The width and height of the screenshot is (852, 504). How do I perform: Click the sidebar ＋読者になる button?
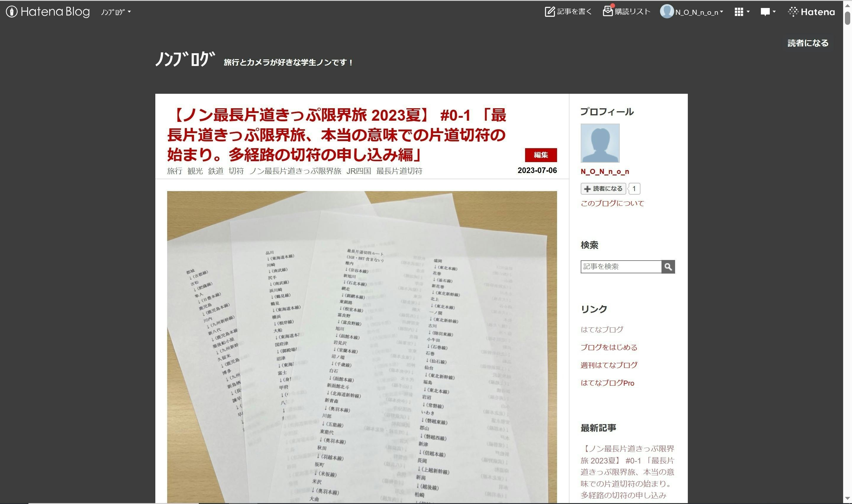pyautogui.click(x=603, y=189)
